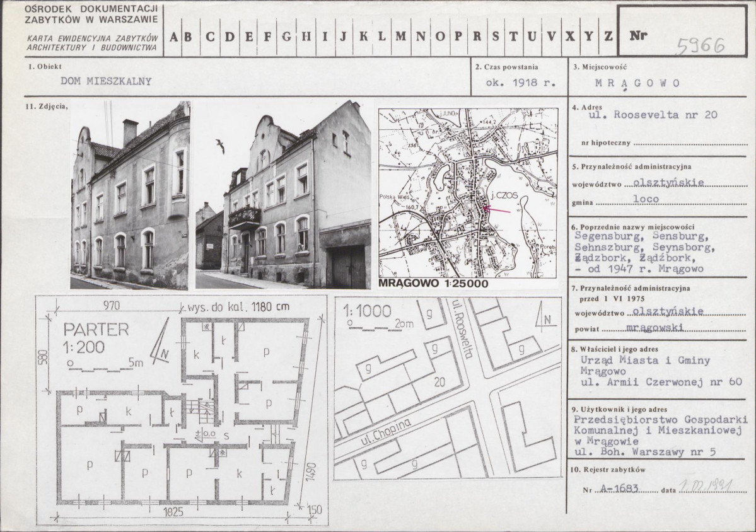This screenshot has width=756, height=532.
Task: Click the 'j.CZOS' lake label on map
Action: pyautogui.click(x=503, y=197)
